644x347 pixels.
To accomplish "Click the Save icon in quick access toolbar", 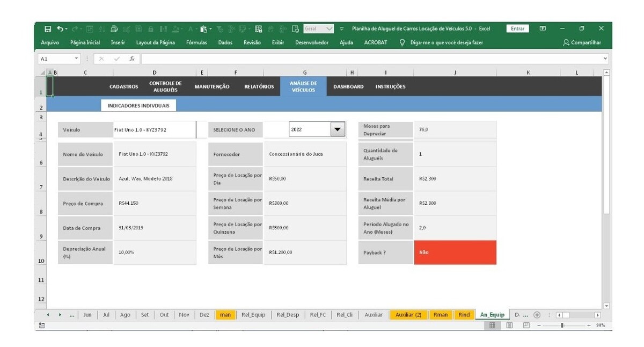I will (x=48, y=29).
